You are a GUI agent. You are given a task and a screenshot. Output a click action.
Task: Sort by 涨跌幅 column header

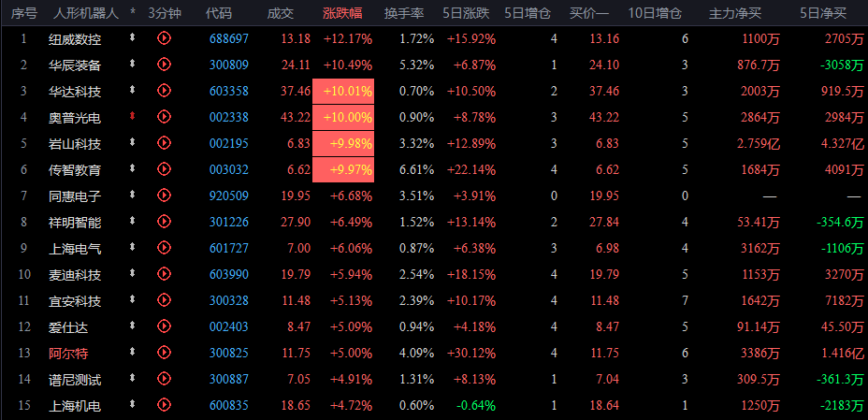coord(342,13)
